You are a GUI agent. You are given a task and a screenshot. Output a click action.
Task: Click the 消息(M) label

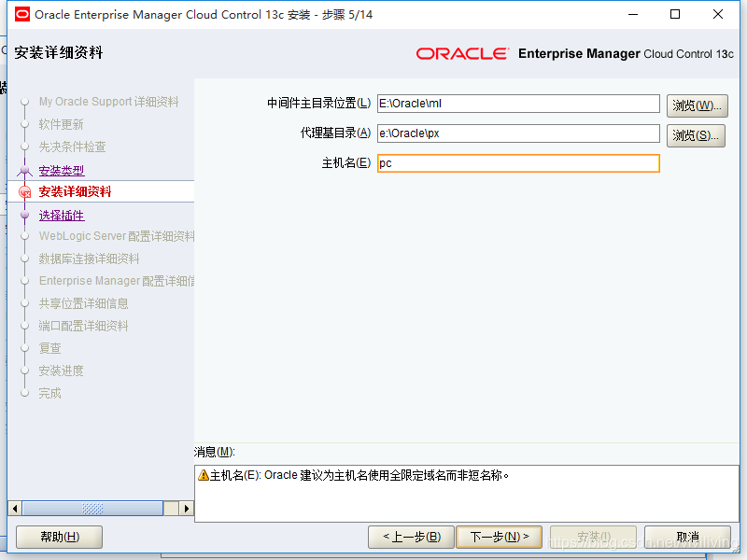215,452
